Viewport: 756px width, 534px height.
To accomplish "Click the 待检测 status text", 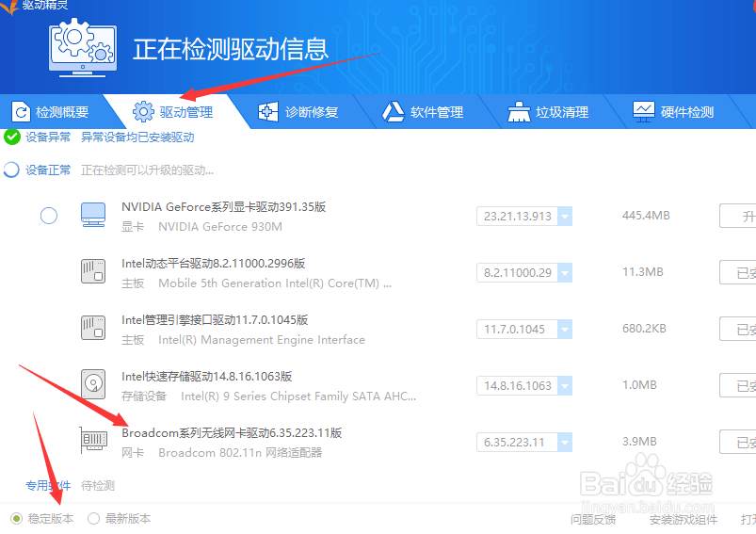I will point(98,485).
